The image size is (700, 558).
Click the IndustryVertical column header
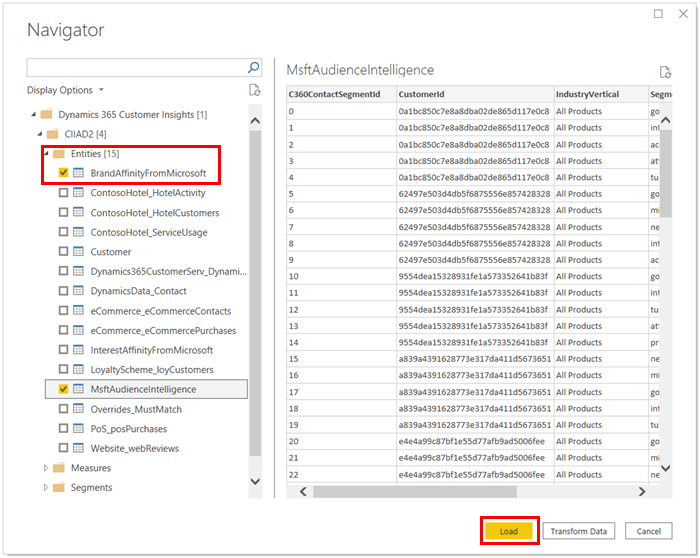(601, 94)
